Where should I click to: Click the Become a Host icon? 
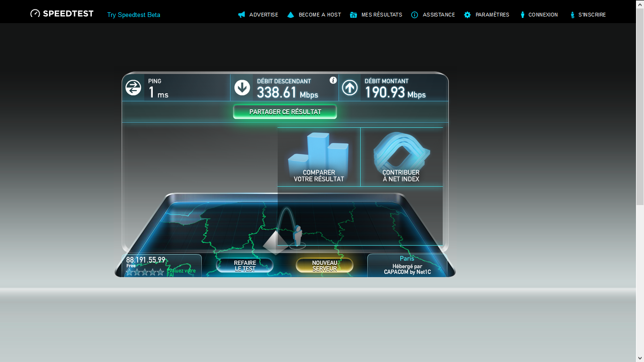[290, 15]
